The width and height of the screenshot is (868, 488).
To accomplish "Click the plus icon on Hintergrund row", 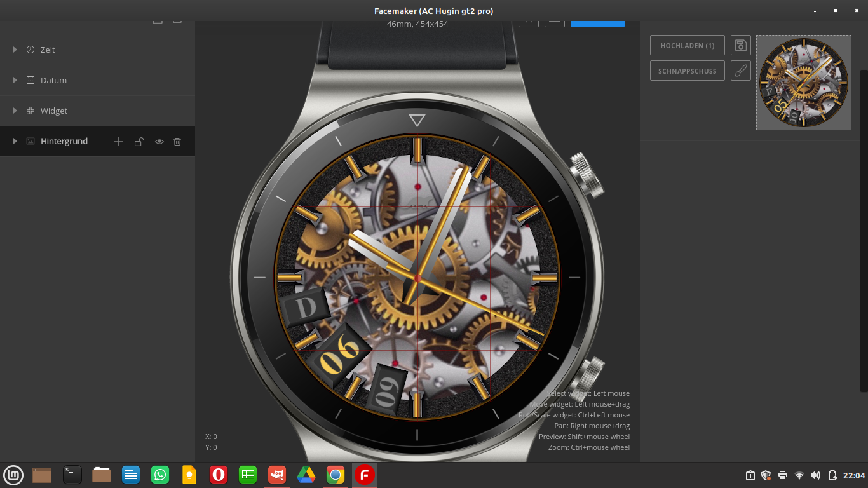I will point(119,142).
